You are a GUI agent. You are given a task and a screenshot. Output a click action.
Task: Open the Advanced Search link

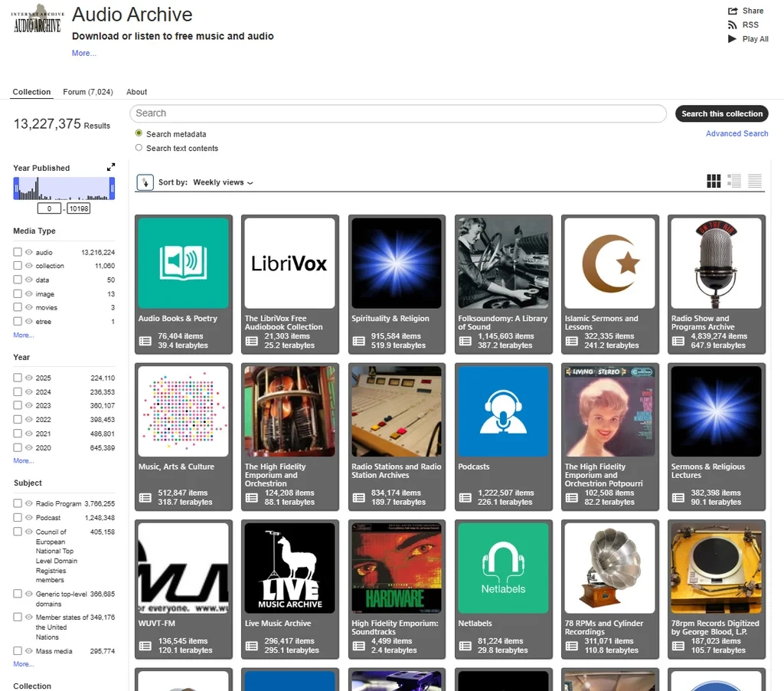(x=737, y=133)
